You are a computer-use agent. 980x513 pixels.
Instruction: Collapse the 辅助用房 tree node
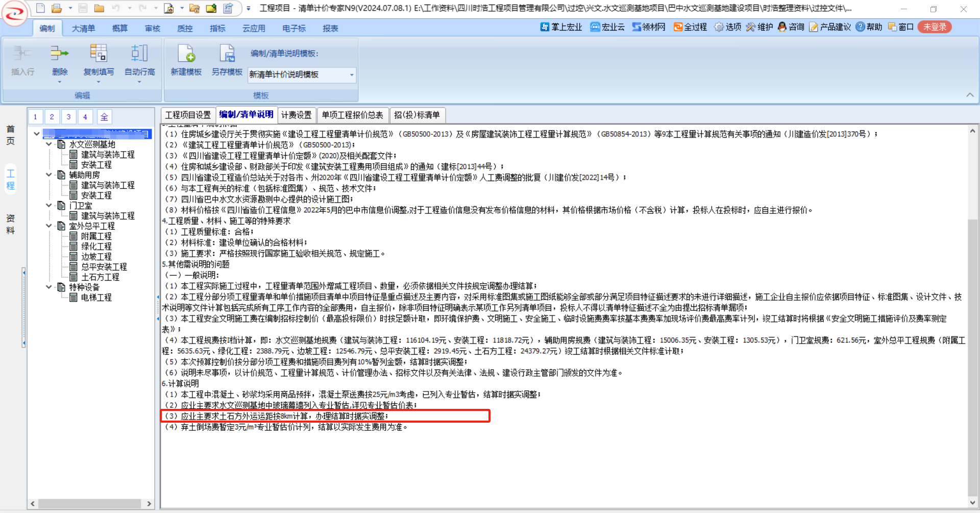[49, 175]
